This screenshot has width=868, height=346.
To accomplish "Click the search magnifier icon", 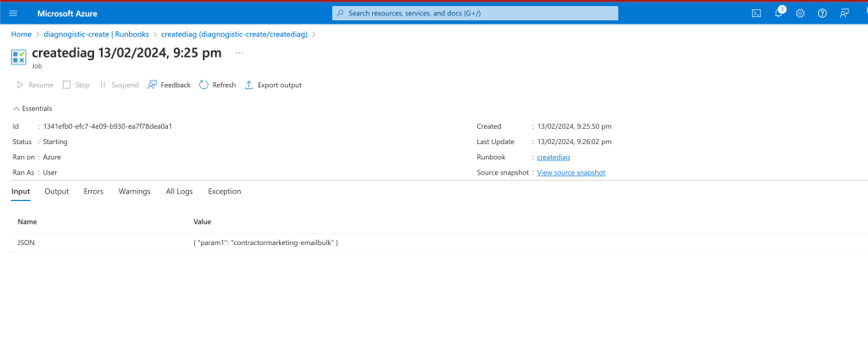I will [x=341, y=14].
